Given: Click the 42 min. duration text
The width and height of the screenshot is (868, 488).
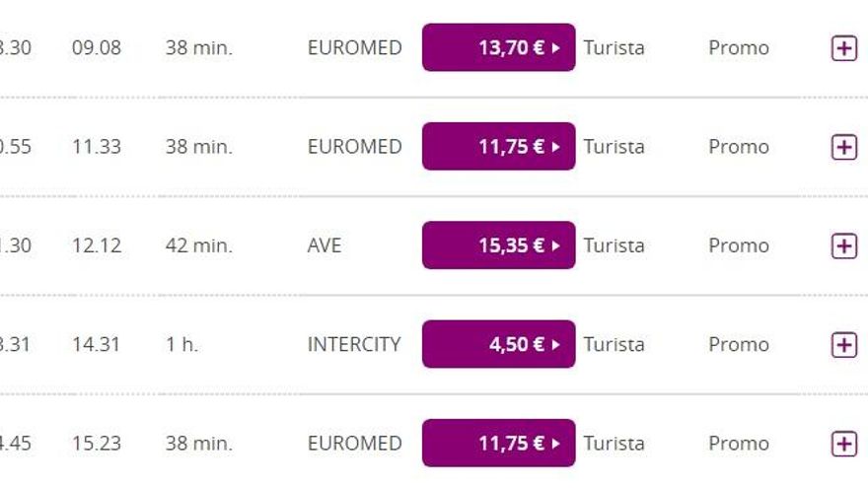Looking at the screenshot, I should tap(199, 245).
